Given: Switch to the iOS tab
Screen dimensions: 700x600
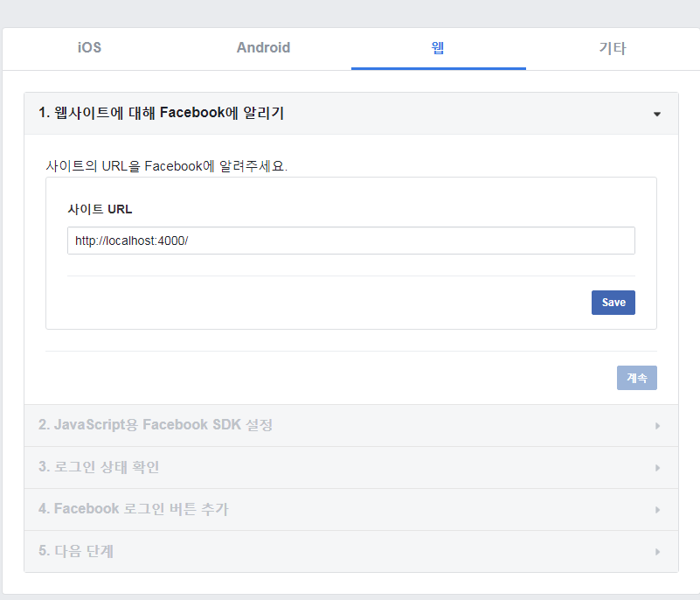Looking at the screenshot, I should point(89,48).
